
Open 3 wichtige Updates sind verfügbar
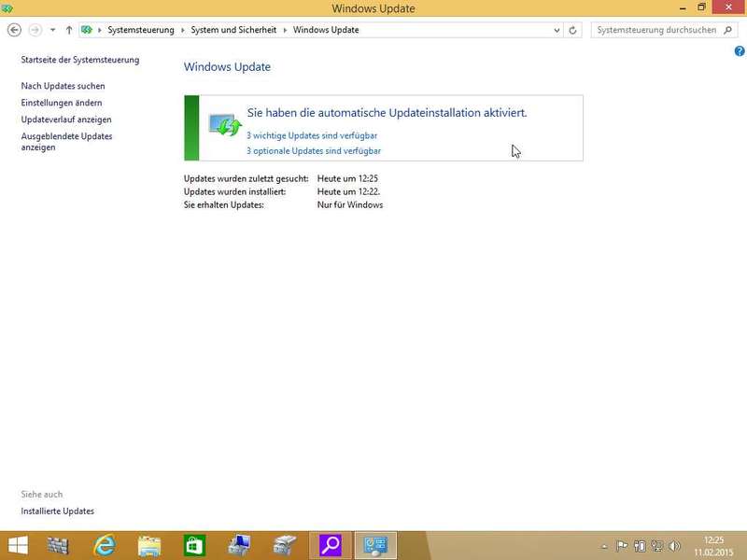[312, 135]
